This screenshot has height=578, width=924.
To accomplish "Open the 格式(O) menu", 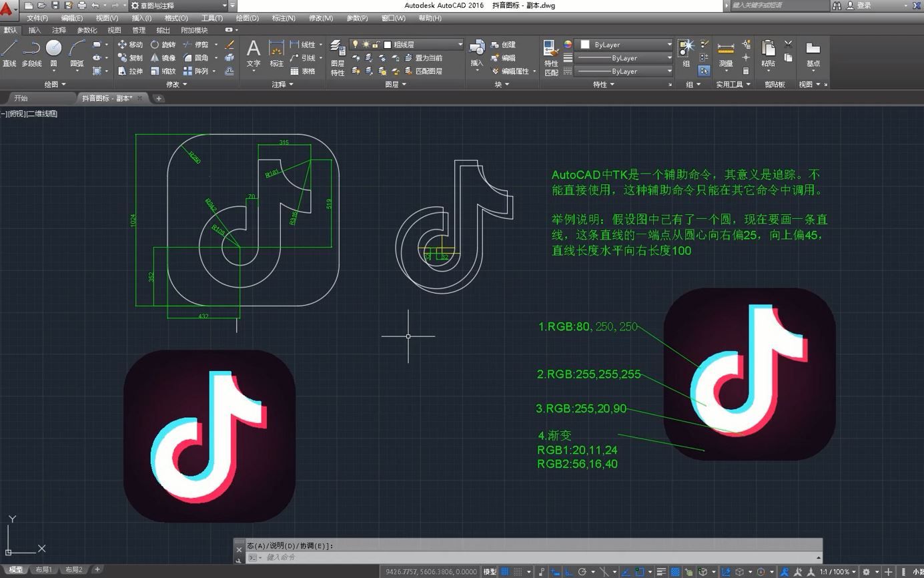I will [175, 18].
